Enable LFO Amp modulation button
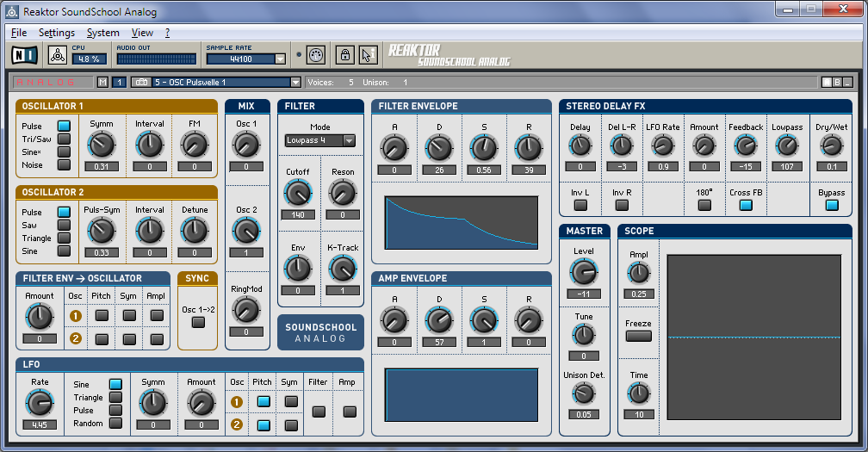The width and height of the screenshot is (868, 452). [x=350, y=412]
